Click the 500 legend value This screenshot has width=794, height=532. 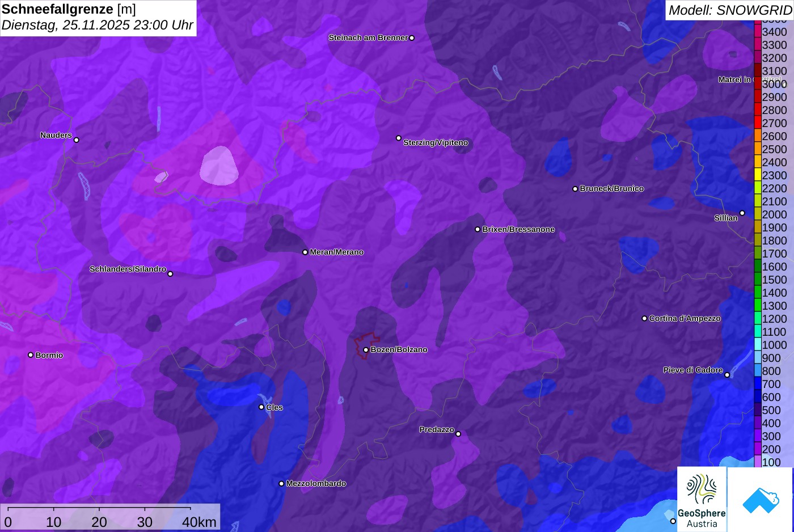click(x=771, y=411)
